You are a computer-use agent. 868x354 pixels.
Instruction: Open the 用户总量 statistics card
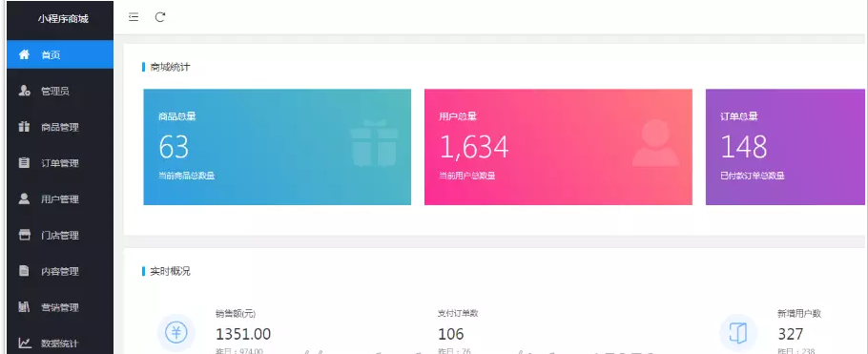[558, 147]
